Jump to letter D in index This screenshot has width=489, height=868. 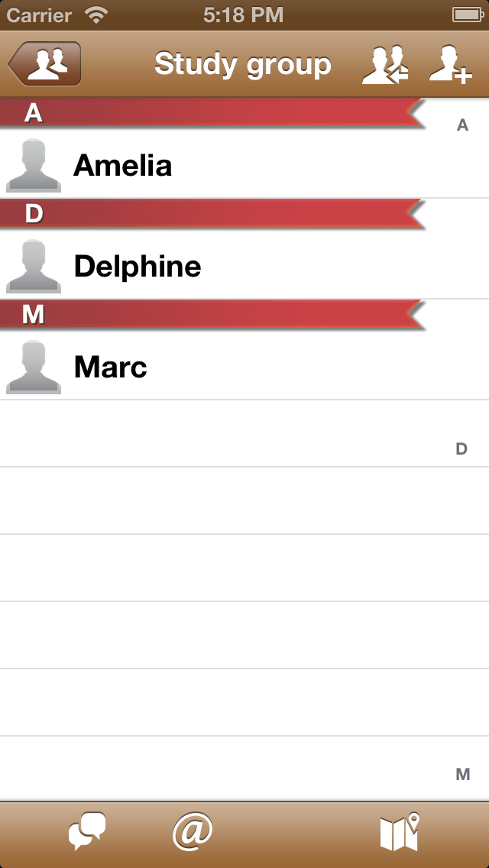click(x=461, y=449)
